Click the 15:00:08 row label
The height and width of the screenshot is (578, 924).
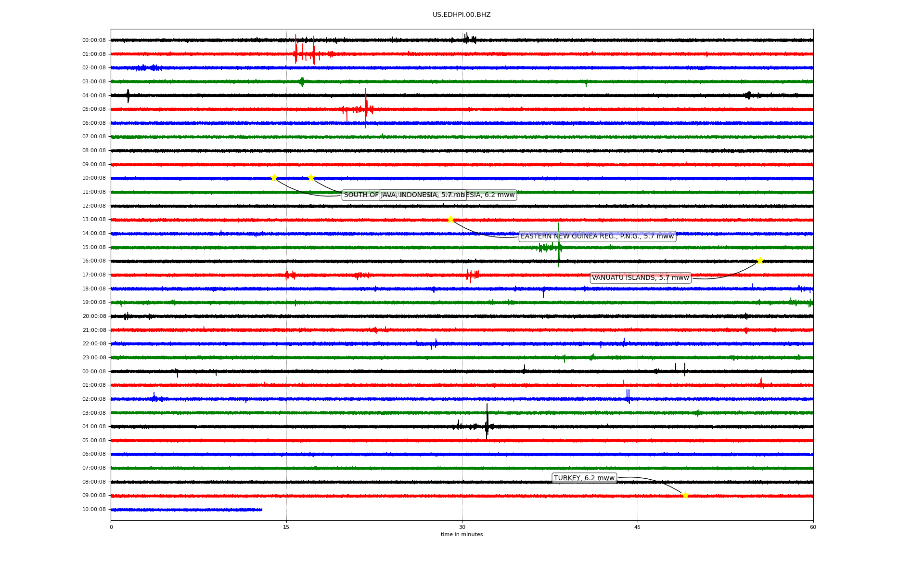coord(94,248)
